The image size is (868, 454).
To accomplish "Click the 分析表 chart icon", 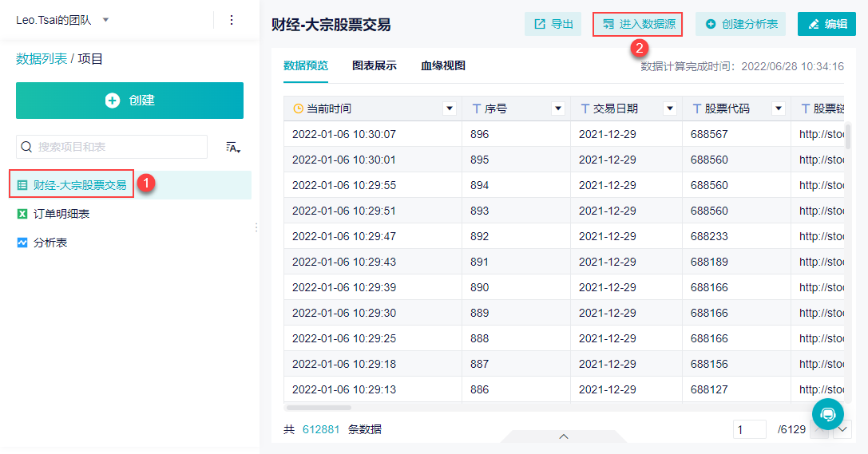I will point(22,243).
